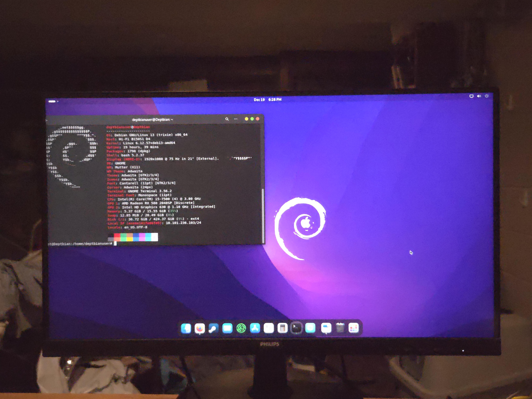Image resolution: width=532 pixels, height=399 pixels.
Task: Click the terminal title deptbianuser@Deptbian
Action: click(x=152, y=119)
